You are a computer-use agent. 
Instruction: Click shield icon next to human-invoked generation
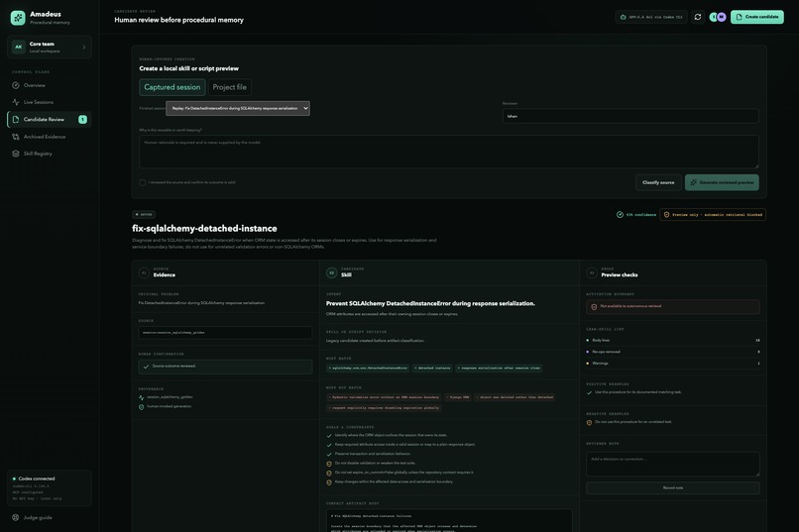click(x=141, y=407)
